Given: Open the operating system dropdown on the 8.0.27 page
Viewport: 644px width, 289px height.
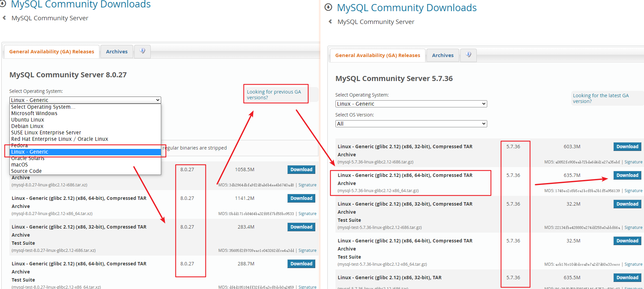Looking at the screenshot, I should (x=85, y=100).
